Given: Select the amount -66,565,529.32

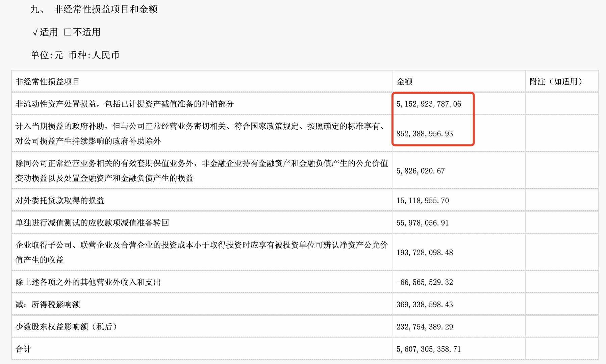Looking at the screenshot, I should click(x=425, y=282).
